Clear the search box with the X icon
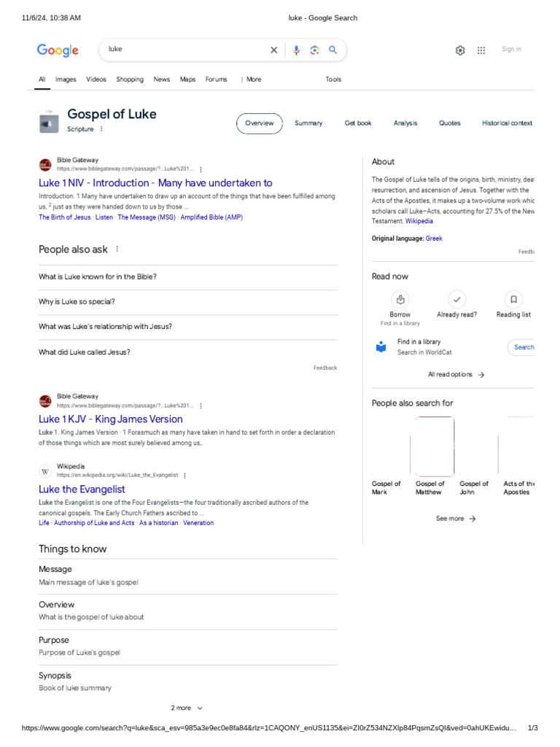Image resolution: width=560 pixels, height=747 pixels. tap(274, 50)
